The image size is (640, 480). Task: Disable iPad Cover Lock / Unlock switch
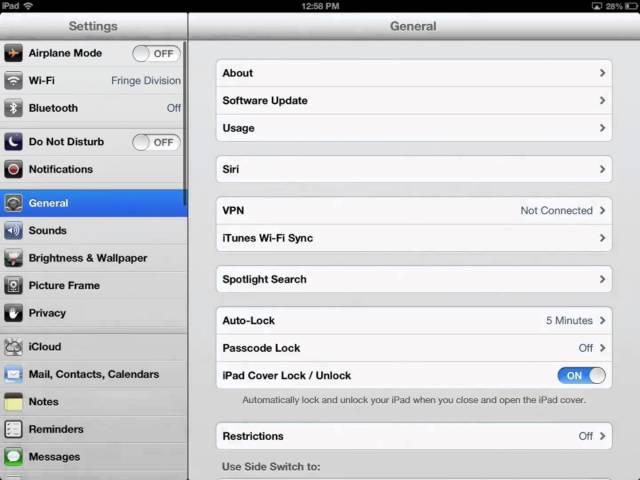[x=581, y=376]
